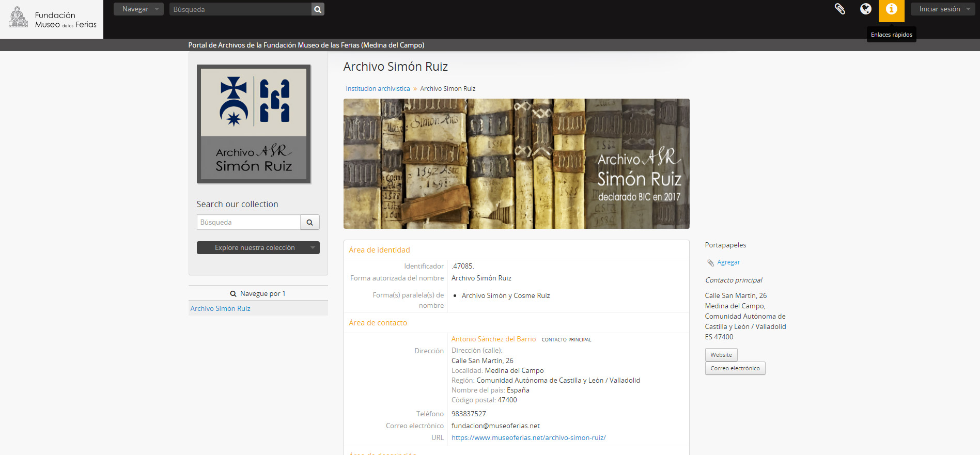Open the Iniciar sesión dropdown

pyautogui.click(x=943, y=9)
